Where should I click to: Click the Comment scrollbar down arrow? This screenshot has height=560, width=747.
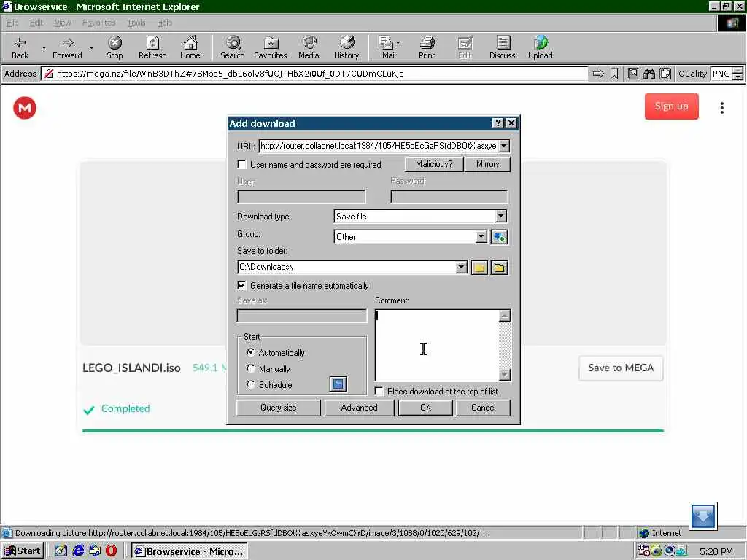pyautogui.click(x=505, y=375)
